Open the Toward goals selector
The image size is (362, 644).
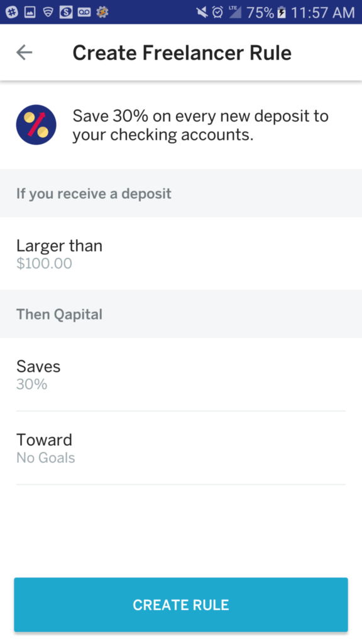tap(181, 448)
